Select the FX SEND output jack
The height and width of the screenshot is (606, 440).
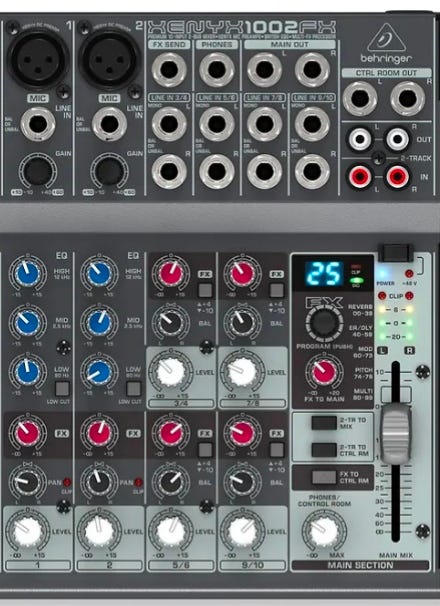tap(169, 70)
